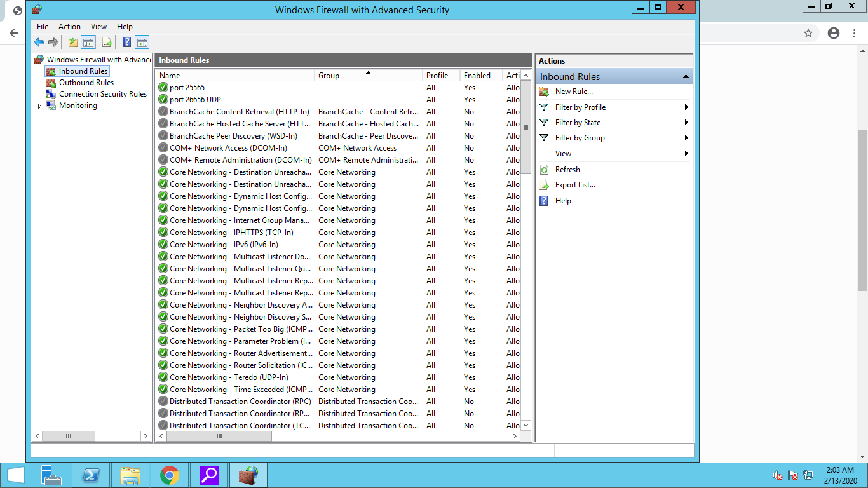The height and width of the screenshot is (488, 868).
Task: Click the Back arrow in the toolbar
Action: click(x=39, y=43)
